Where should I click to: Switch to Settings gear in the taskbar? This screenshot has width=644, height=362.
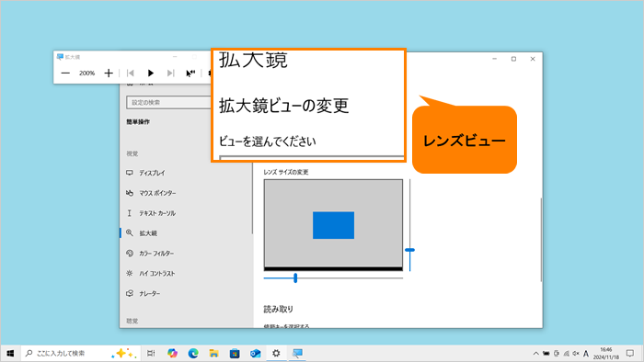tap(276, 354)
